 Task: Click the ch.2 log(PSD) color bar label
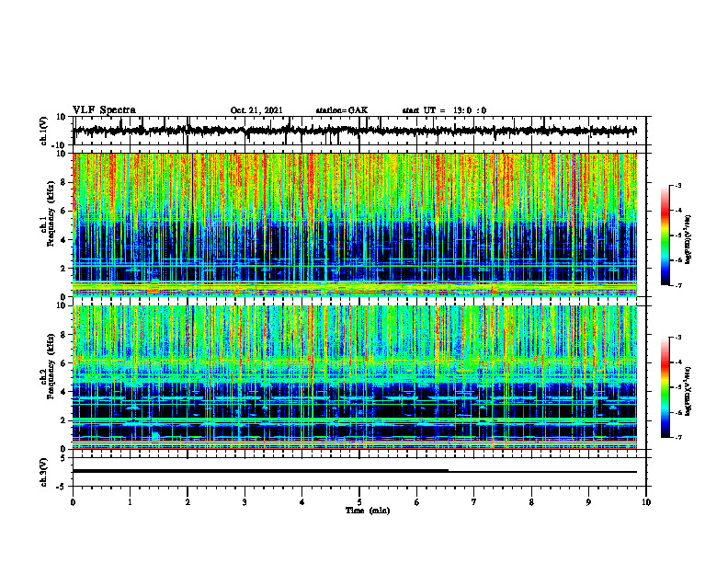click(x=688, y=391)
